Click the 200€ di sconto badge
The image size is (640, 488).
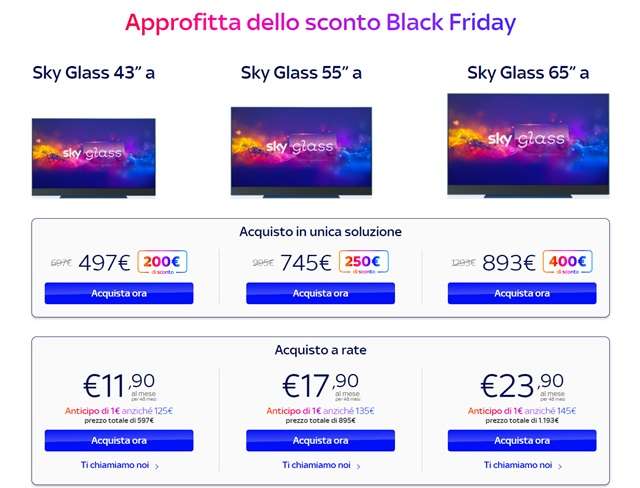point(162,262)
